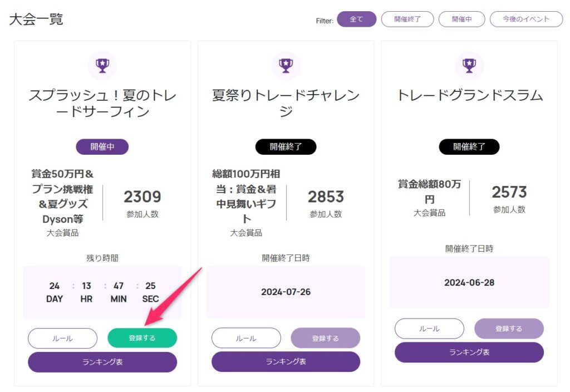This screenshot has height=392, width=570.
Task: Click green 登録する button for summer surfing
Action: 142,338
